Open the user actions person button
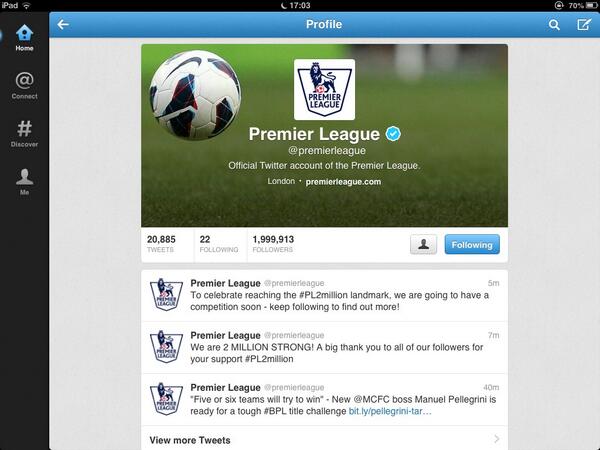This screenshot has height=450, width=600. (423, 245)
